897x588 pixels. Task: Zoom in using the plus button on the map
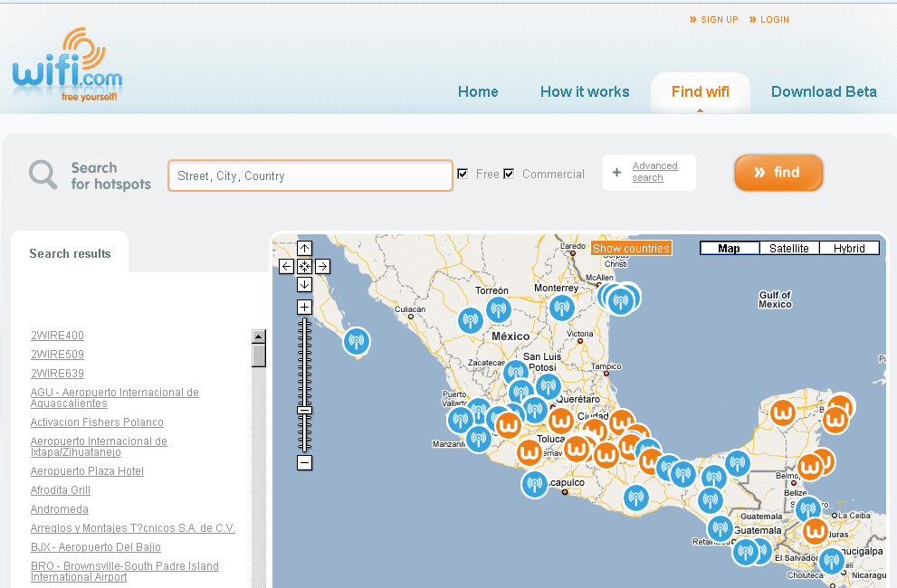point(304,308)
